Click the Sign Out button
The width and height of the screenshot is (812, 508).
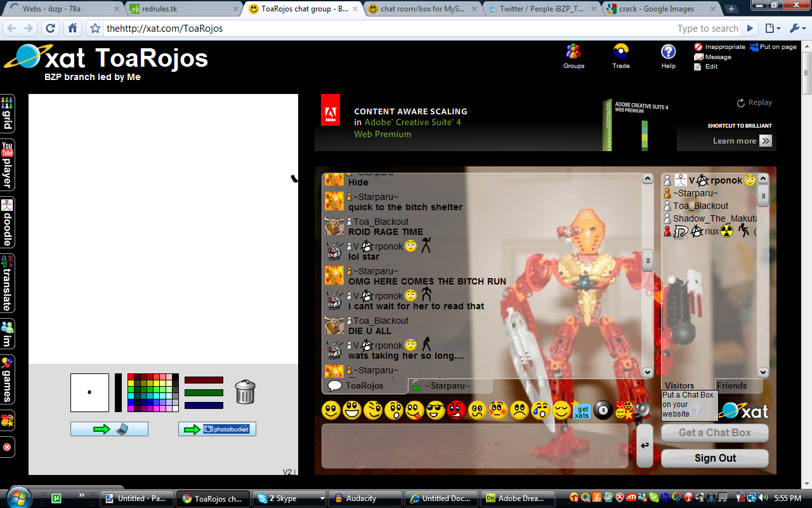pos(715,458)
